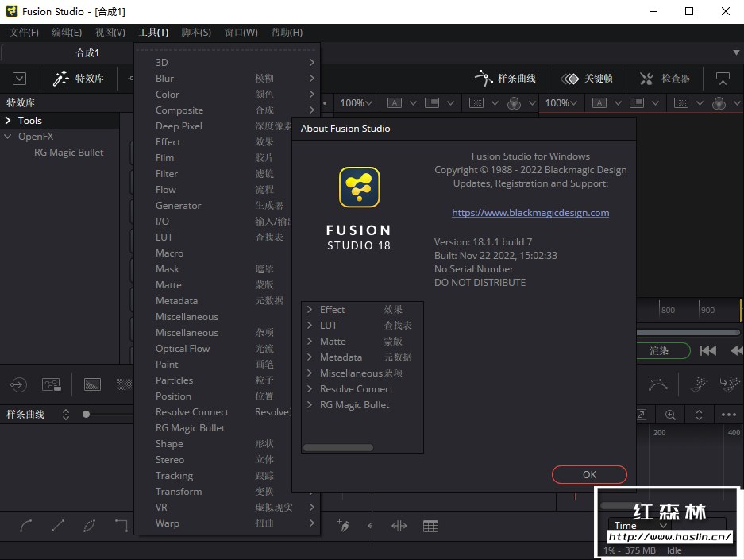Open the Warp submenu in the tools menu

click(x=227, y=523)
